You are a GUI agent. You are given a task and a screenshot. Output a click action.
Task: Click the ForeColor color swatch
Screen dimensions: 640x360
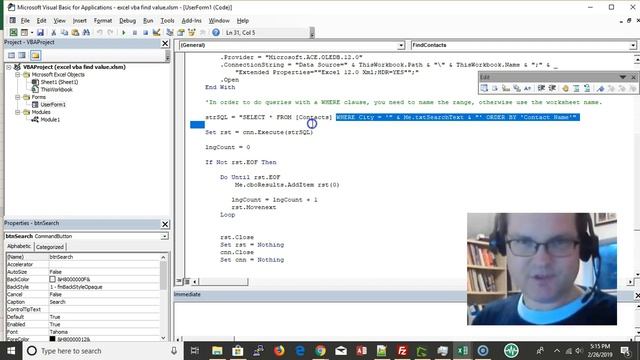[x=52, y=339]
